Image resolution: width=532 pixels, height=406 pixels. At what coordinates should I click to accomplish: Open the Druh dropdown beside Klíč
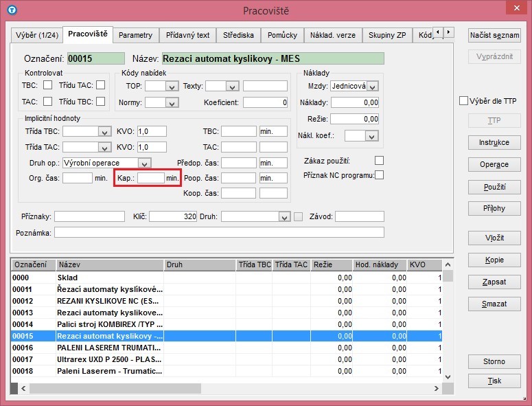284,216
